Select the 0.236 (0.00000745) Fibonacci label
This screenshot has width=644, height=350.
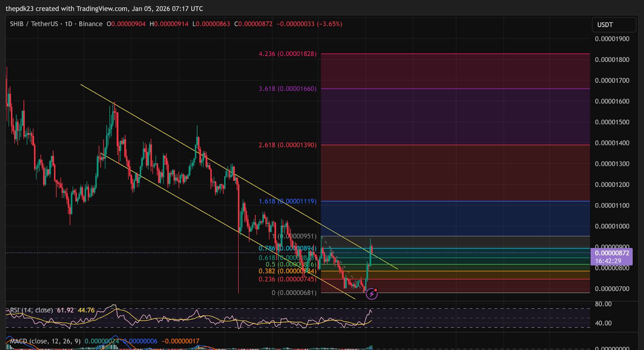click(x=287, y=279)
